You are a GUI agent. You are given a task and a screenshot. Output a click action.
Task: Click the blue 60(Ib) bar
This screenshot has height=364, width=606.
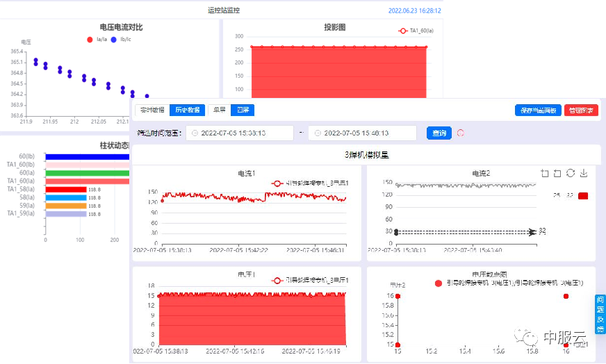pyautogui.click(x=88, y=157)
